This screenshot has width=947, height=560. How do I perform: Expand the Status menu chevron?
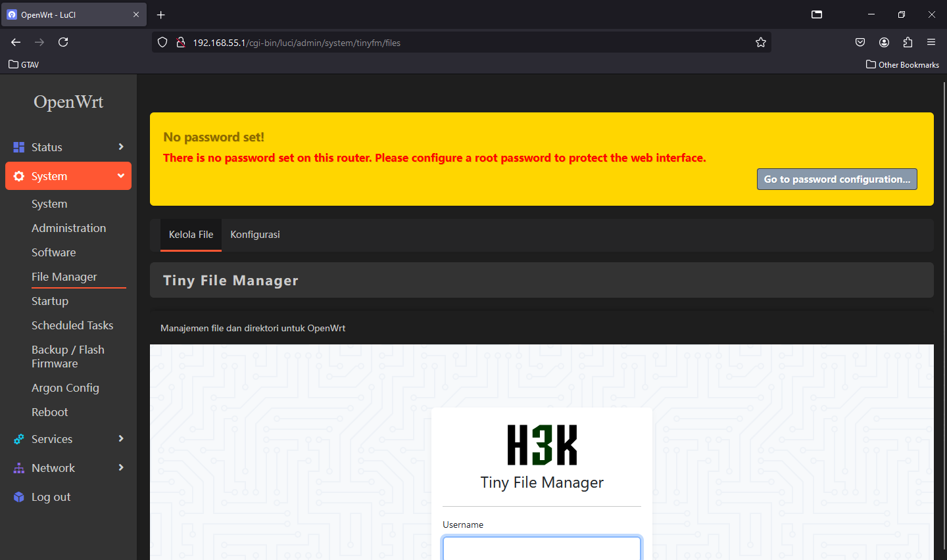point(121,147)
